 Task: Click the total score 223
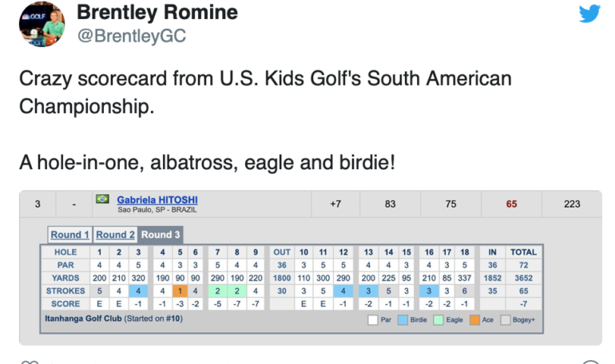tap(572, 204)
